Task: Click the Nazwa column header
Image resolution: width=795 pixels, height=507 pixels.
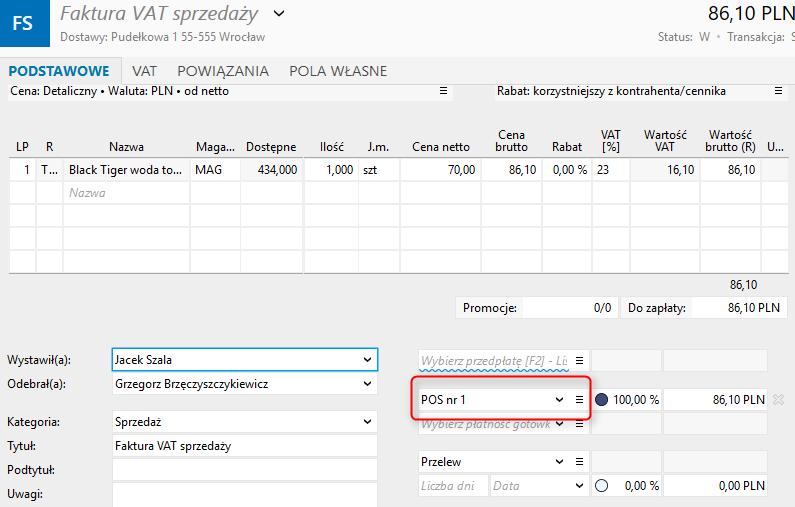Action: point(126,147)
